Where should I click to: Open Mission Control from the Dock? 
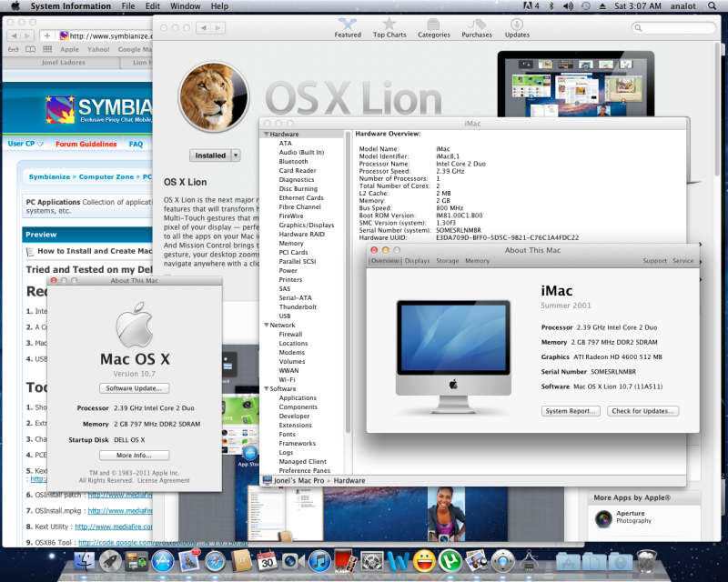click(x=136, y=562)
